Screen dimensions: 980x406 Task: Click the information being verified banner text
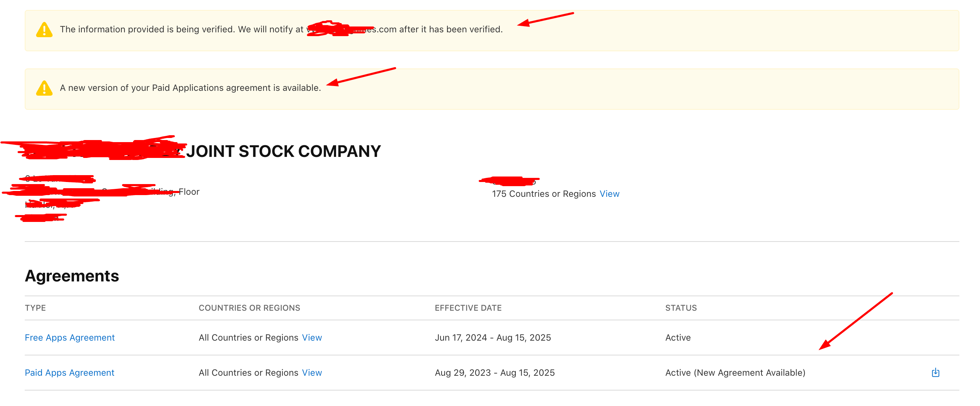point(281,29)
